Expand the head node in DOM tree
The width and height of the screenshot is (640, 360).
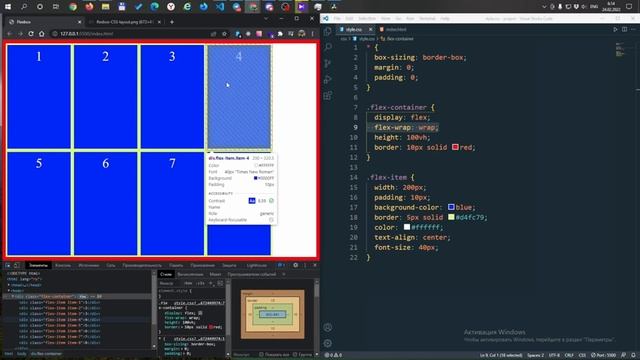(9, 285)
